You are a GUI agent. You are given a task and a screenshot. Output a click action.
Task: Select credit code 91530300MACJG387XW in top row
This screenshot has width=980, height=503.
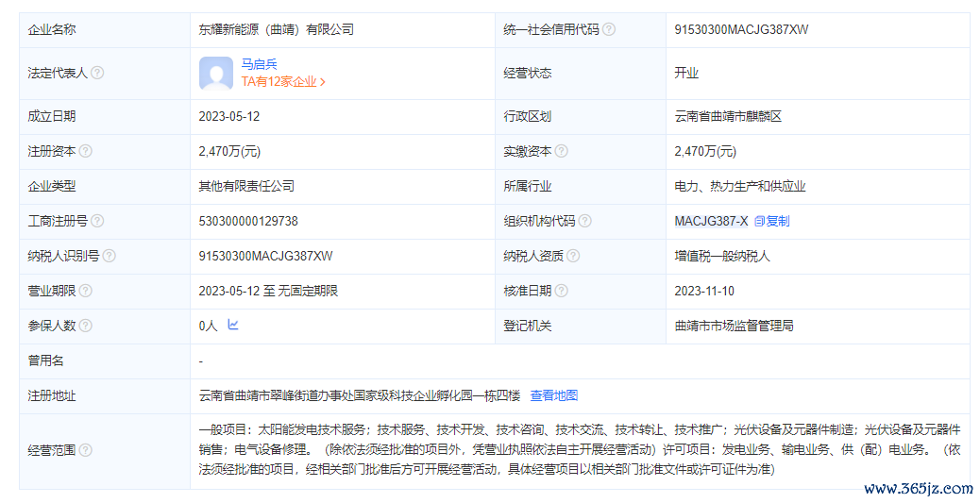pos(741,29)
